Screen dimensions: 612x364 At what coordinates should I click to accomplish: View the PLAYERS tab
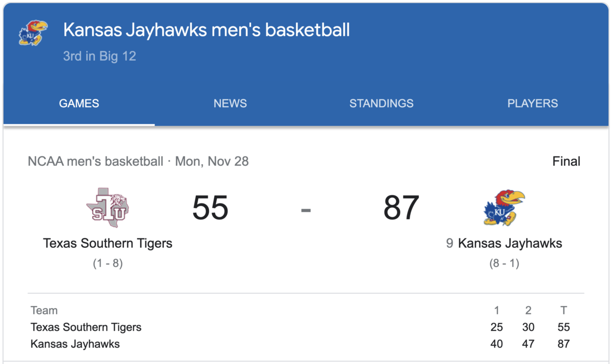tap(532, 103)
